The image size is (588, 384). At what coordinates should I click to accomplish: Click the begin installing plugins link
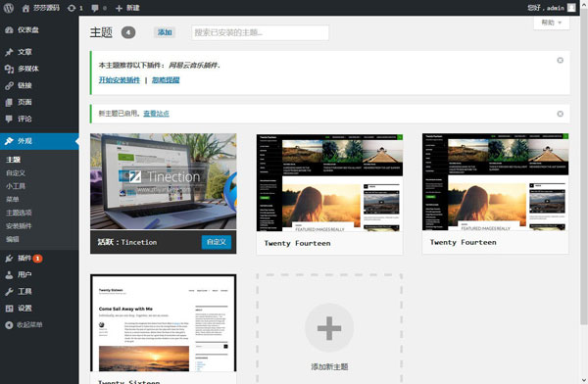click(120, 80)
